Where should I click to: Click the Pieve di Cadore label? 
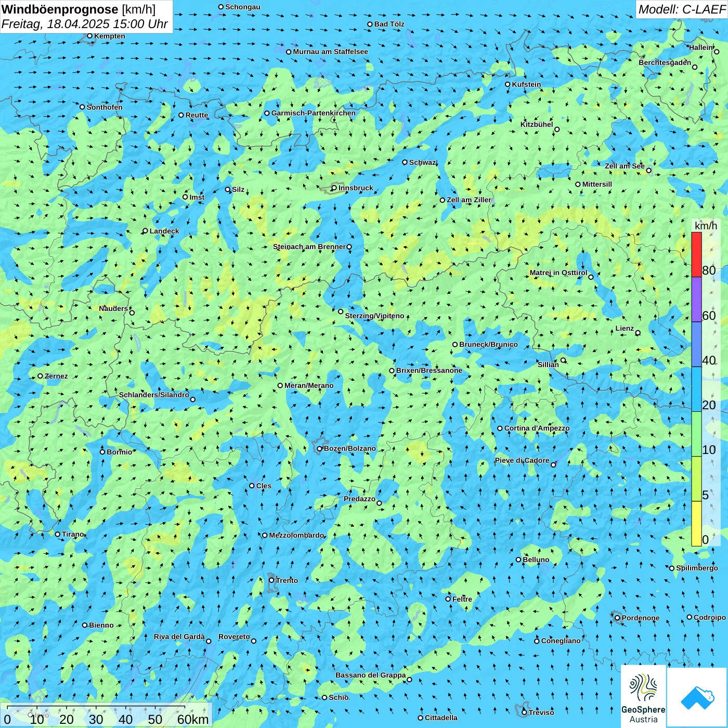pyautogui.click(x=522, y=461)
